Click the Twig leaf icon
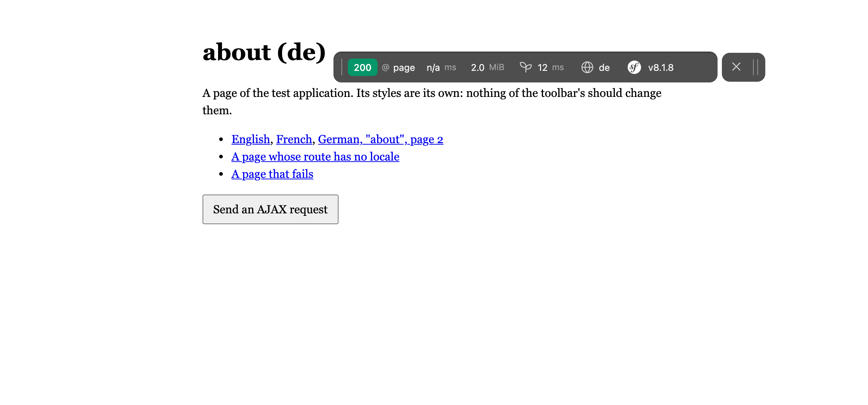The height and width of the screenshot is (405, 868). 526,67
